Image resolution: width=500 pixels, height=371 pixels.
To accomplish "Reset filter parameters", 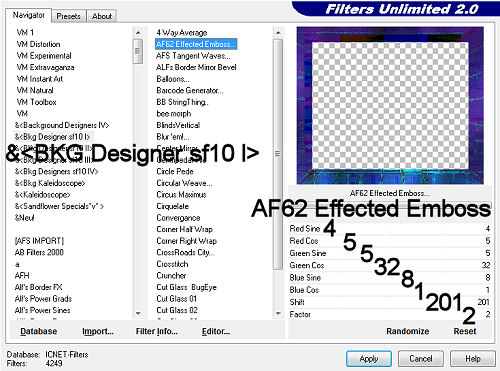I will coord(465,331).
